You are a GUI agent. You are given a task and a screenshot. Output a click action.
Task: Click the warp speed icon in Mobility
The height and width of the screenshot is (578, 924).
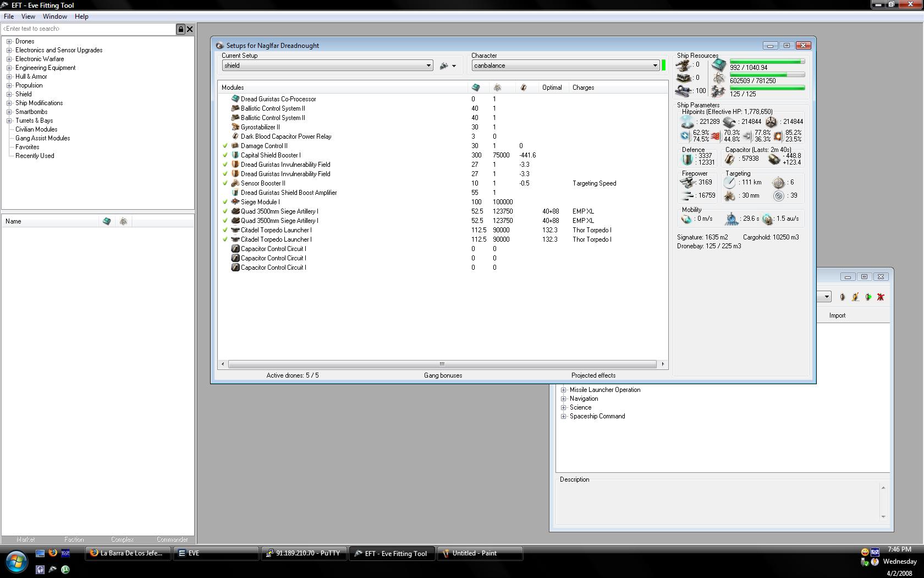click(768, 219)
